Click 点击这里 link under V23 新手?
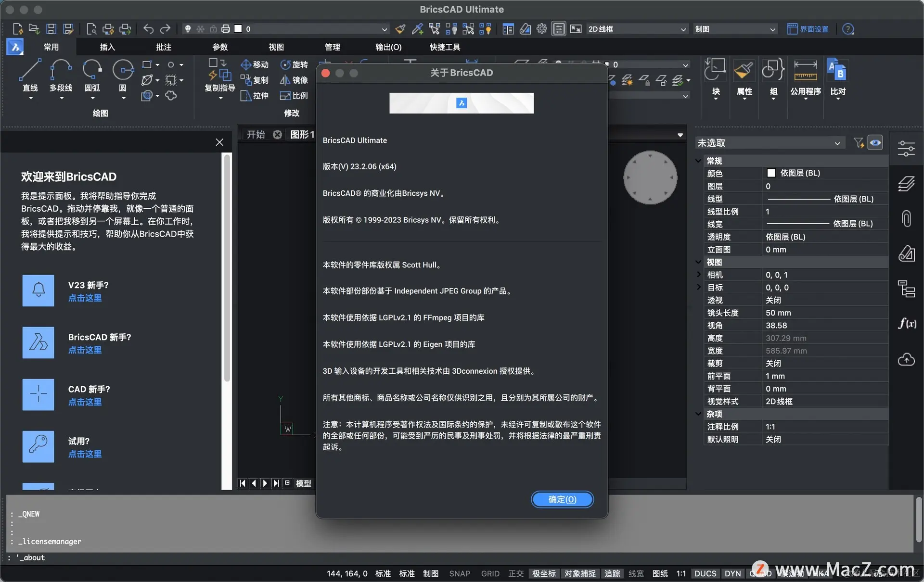This screenshot has width=924, height=582. [85, 298]
